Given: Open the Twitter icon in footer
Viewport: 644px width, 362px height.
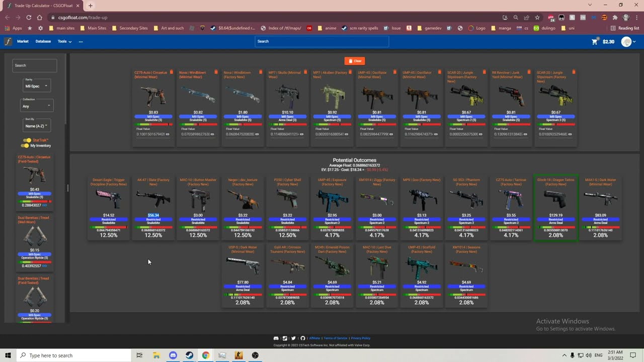Looking at the screenshot, I should [x=293, y=338].
